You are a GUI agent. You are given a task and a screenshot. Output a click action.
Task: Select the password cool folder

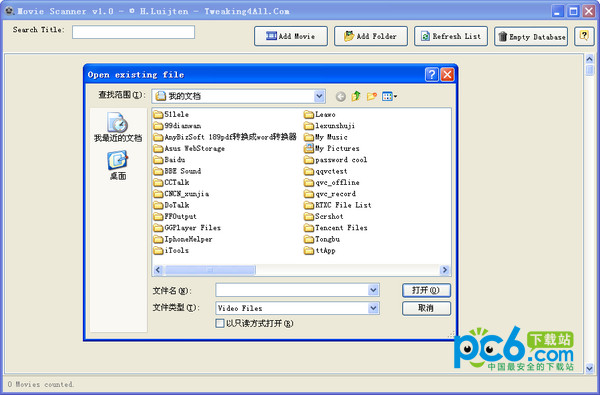click(x=336, y=160)
